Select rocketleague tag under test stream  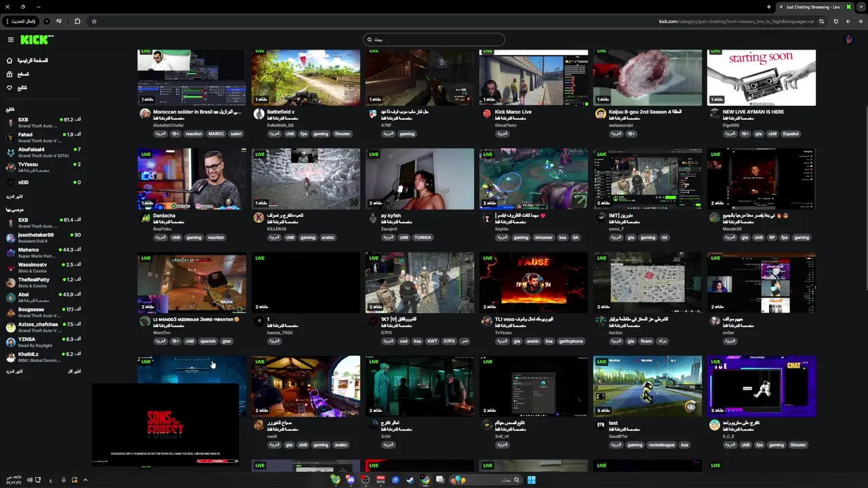(661, 445)
